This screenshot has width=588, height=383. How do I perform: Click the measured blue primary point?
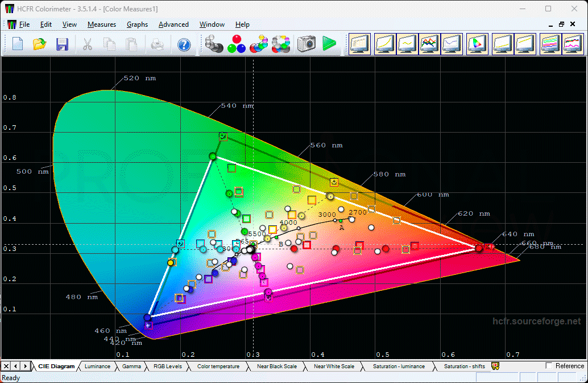tap(147, 318)
